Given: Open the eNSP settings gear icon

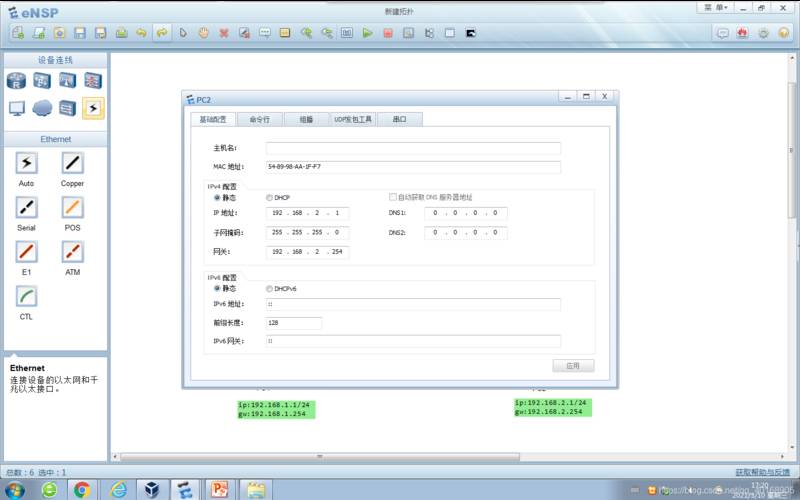Looking at the screenshot, I should 763,33.
